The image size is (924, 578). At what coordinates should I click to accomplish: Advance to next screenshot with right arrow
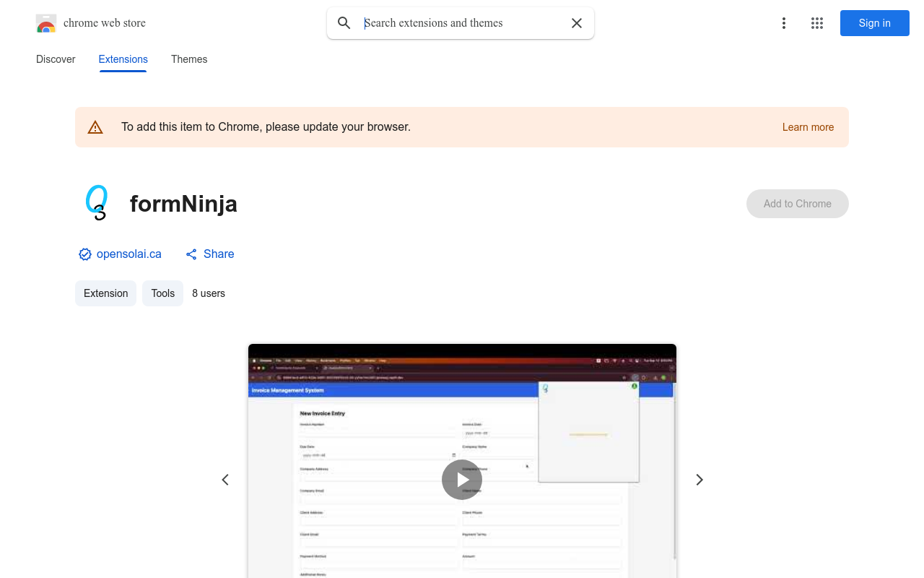(699, 480)
